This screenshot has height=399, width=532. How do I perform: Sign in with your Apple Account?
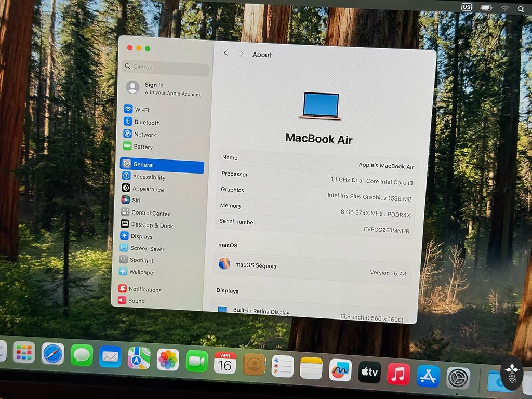click(x=164, y=88)
